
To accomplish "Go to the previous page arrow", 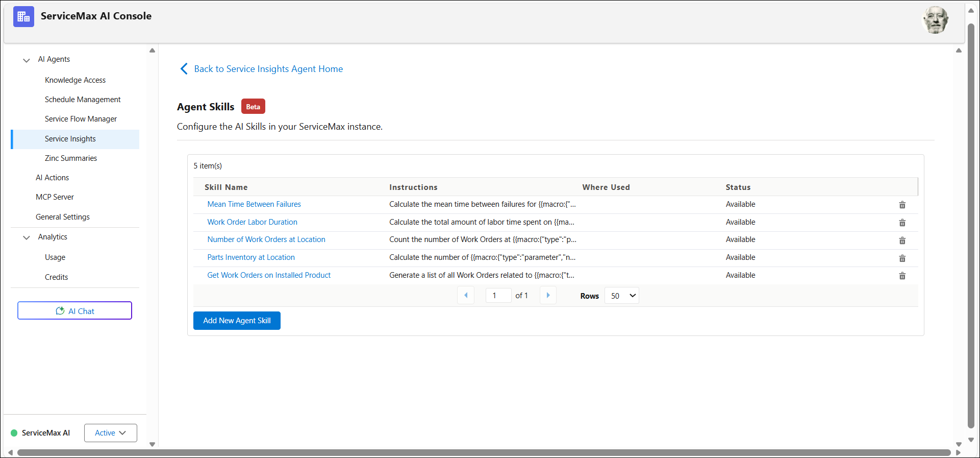I will (x=466, y=295).
